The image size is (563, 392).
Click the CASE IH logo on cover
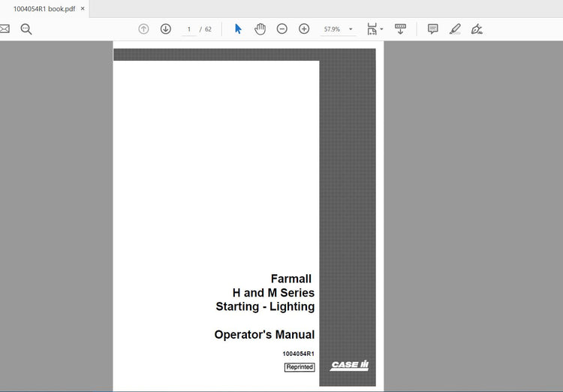[349, 365]
